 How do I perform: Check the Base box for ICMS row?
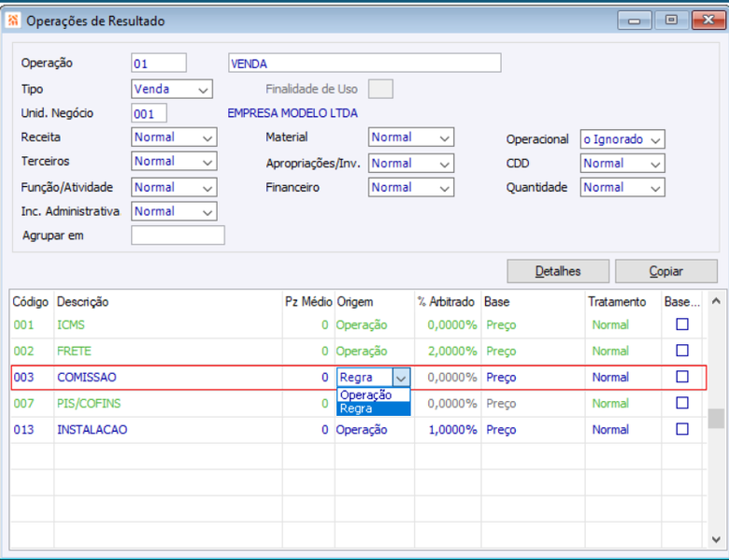tap(681, 324)
